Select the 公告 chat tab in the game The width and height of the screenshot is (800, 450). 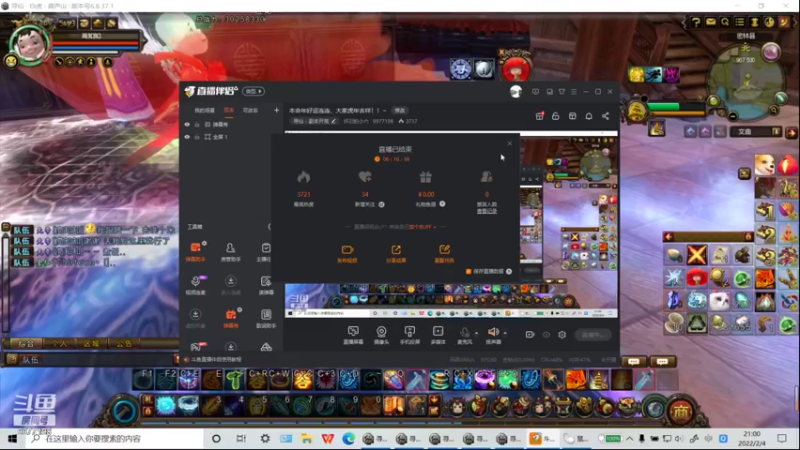(x=123, y=343)
